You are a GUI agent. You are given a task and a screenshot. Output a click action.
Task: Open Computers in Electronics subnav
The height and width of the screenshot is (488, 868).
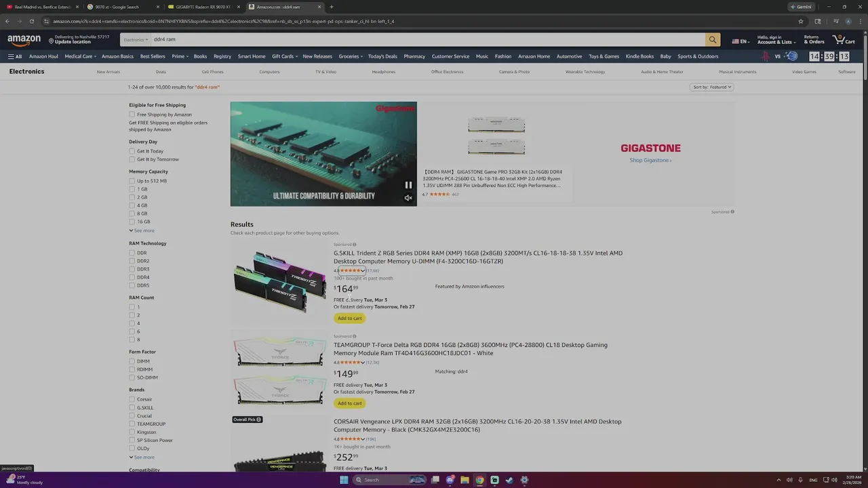pos(269,72)
